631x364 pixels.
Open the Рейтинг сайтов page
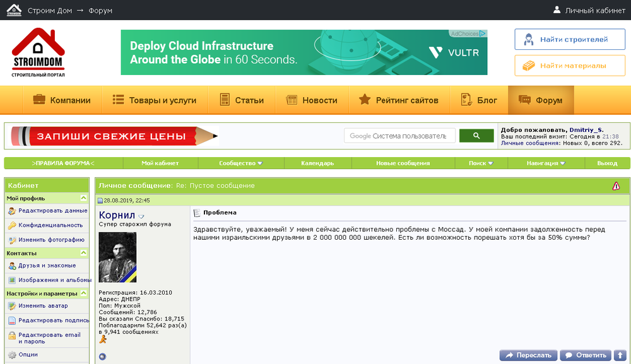398,100
